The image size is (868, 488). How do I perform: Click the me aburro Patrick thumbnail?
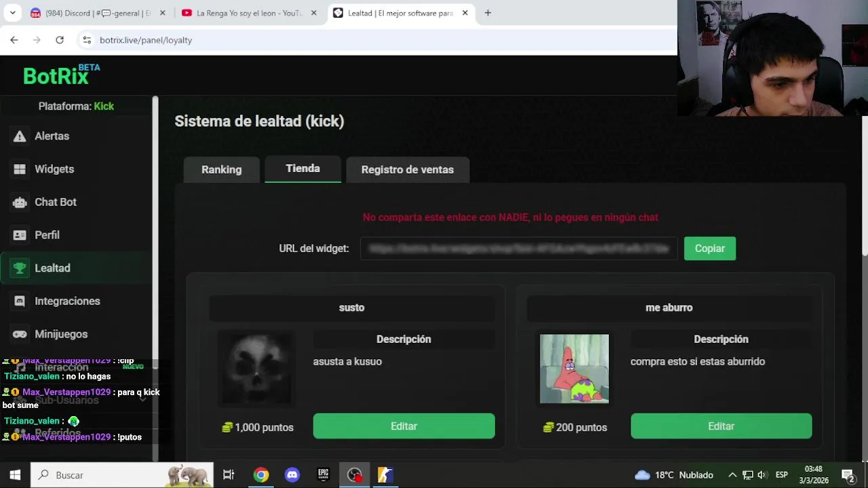click(x=574, y=369)
